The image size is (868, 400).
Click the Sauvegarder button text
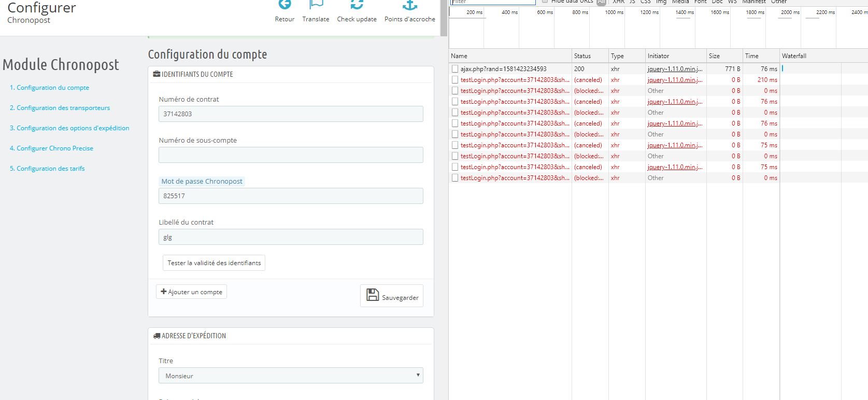click(x=400, y=298)
